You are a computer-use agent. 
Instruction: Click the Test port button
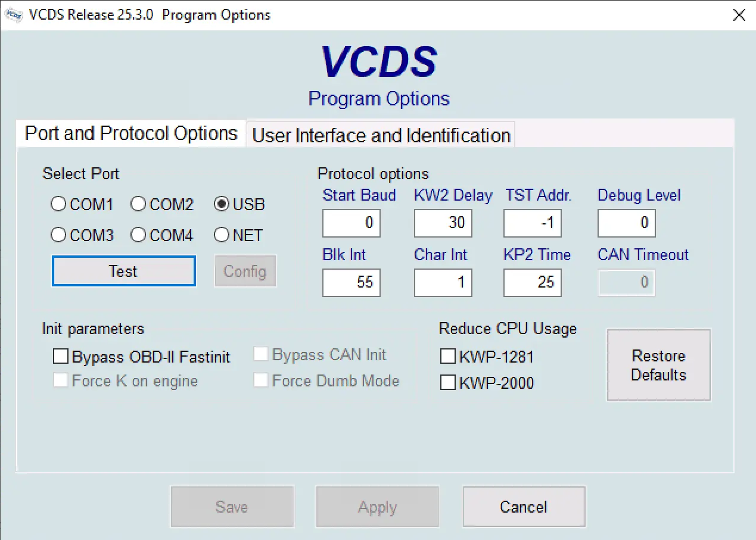[124, 271]
